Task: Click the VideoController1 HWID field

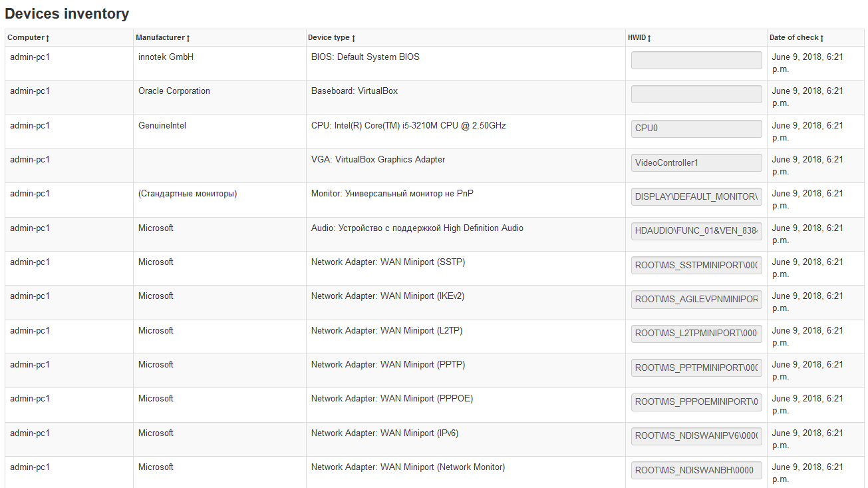Action: click(x=696, y=162)
